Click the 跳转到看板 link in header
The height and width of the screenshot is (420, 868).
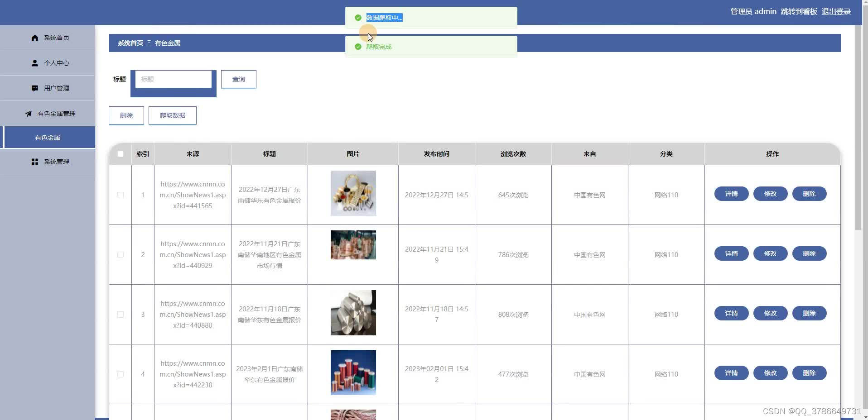click(799, 12)
